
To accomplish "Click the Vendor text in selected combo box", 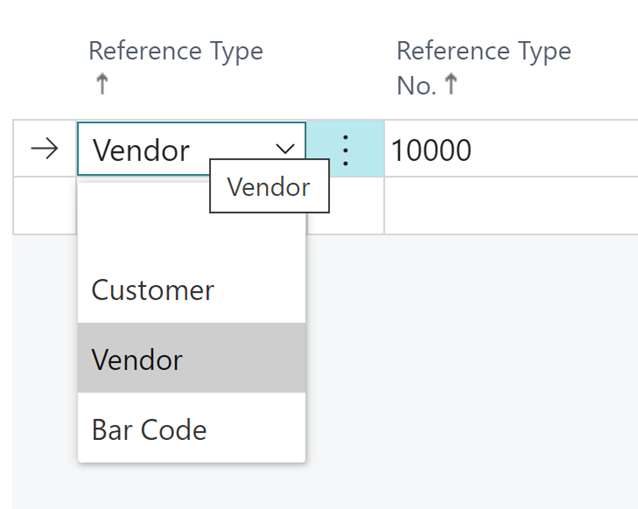I will [141, 150].
